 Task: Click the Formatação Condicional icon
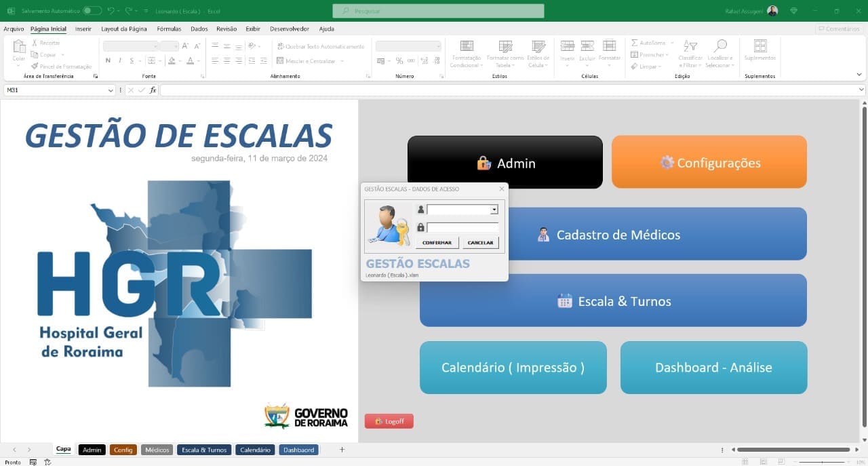(x=467, y=46)
